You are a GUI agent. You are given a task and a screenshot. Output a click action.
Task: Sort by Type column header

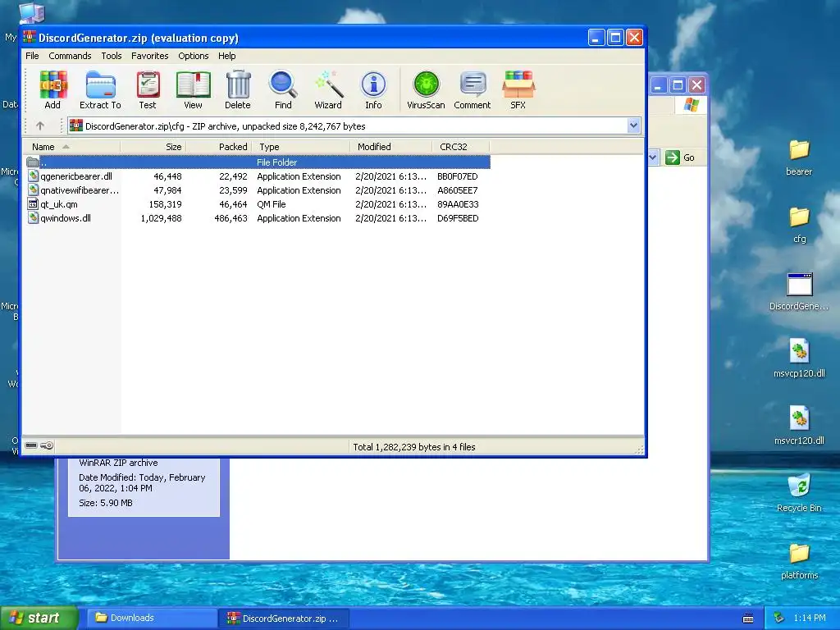pos(300,147)
